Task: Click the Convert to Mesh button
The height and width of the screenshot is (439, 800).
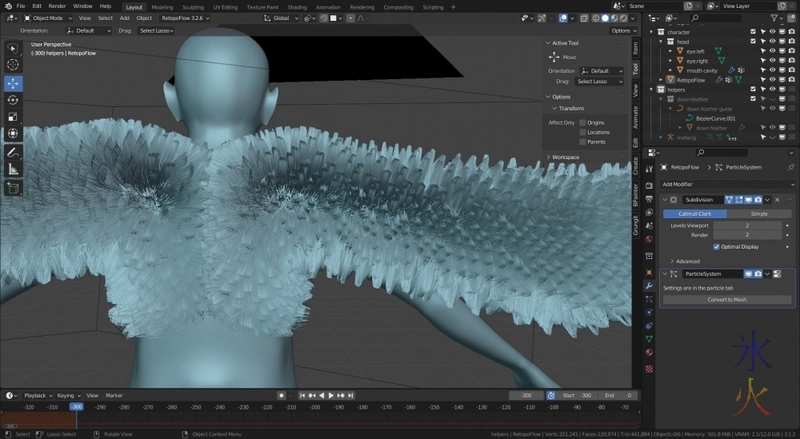Action: [727, 300]
